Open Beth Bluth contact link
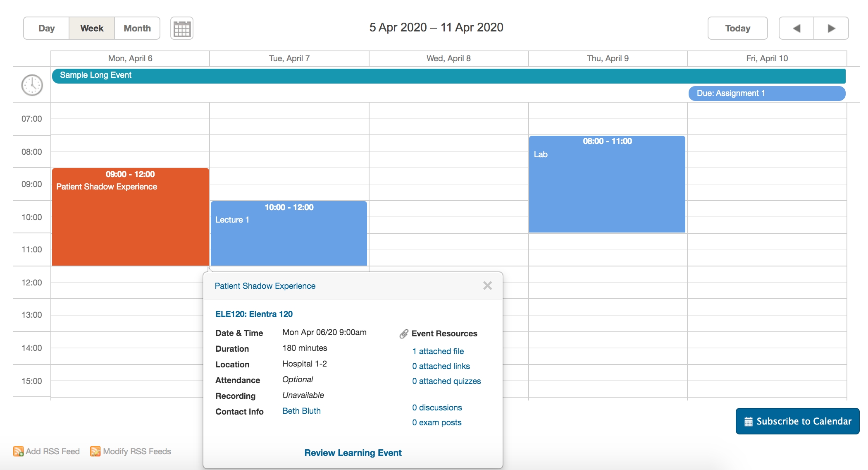Screen dimensions: 868x470 [x=301, y=411]
